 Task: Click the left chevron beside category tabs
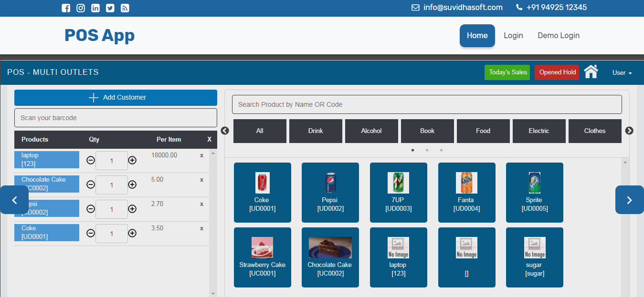point(224,130)
